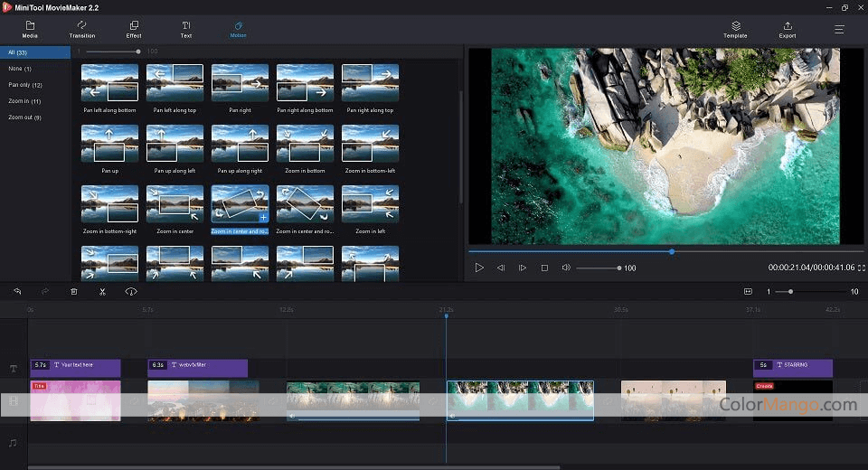Click the Template button
This screenshot has height=470, width=868.
click(x=735, y=29)
